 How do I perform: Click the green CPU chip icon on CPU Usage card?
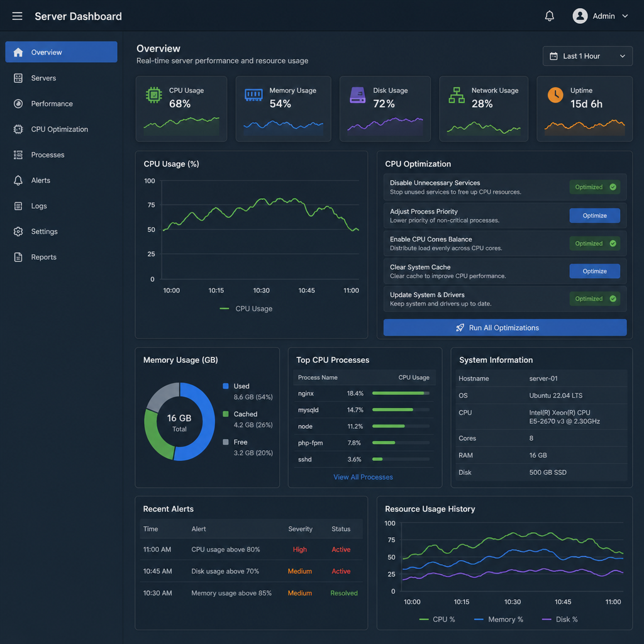[153, 96]
